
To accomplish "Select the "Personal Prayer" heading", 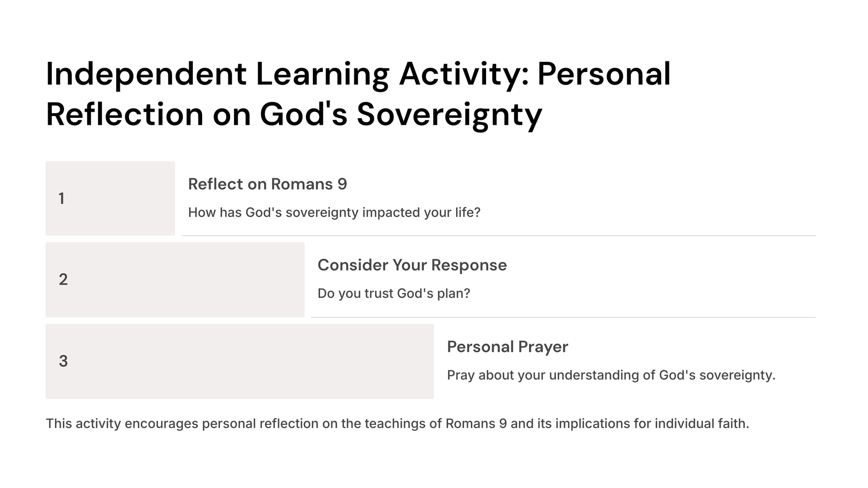I will click(x=507, y=347).
